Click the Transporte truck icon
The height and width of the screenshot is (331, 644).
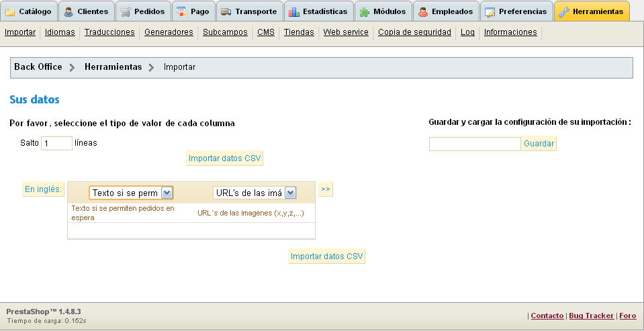tap(226, 12)
